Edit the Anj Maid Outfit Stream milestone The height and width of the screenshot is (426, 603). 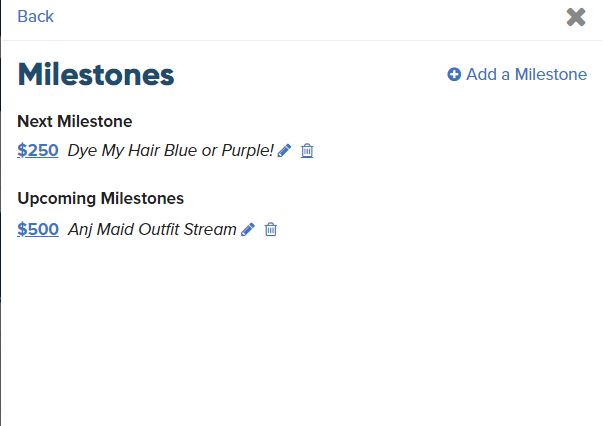[248, 230]
